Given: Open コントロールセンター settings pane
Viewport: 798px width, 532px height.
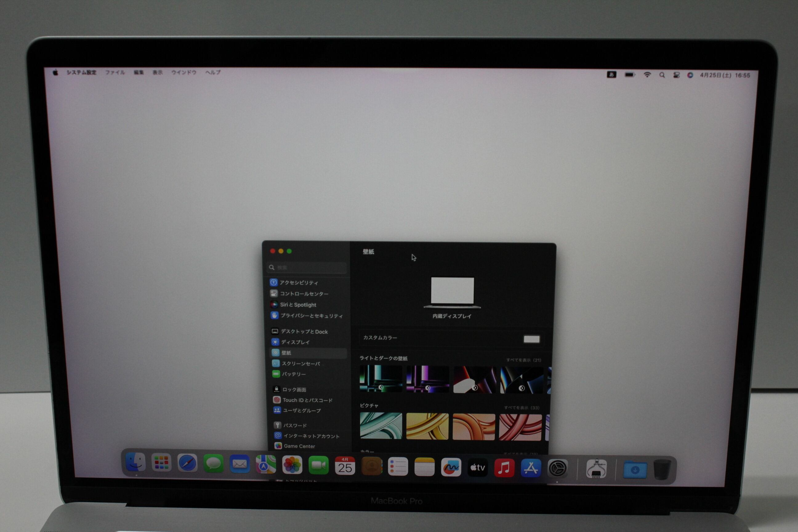Looking at the screenshot, I should [304, 294].
